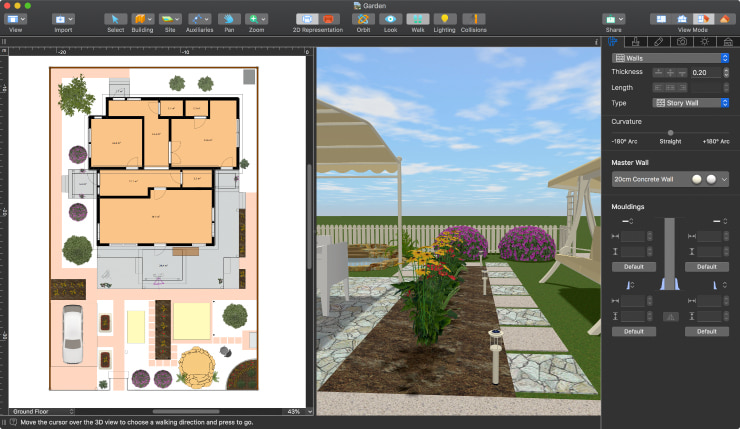740x429 pixels.
Task: Click the top-left mouldings Default button
Action: (634, 267)
